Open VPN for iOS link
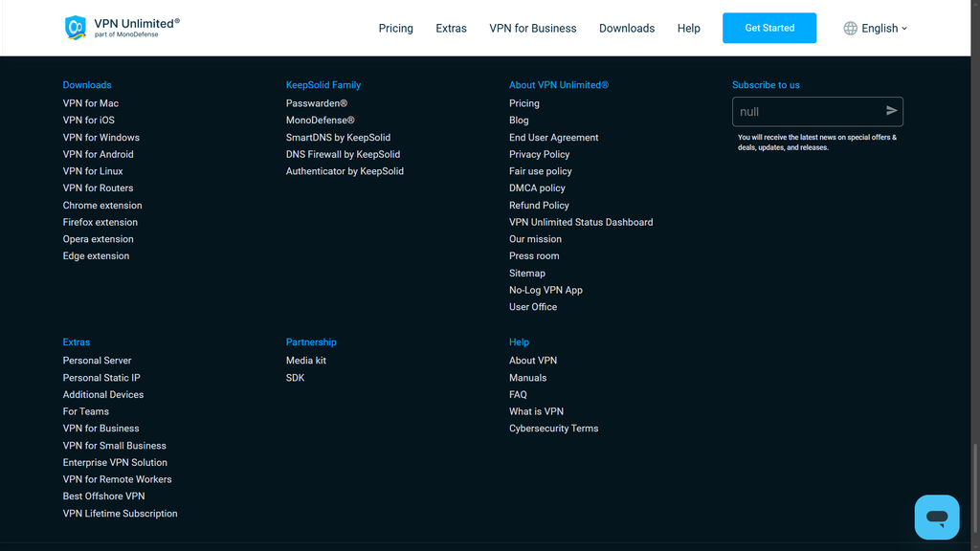 pyautogui.click(x=89, y=120)
